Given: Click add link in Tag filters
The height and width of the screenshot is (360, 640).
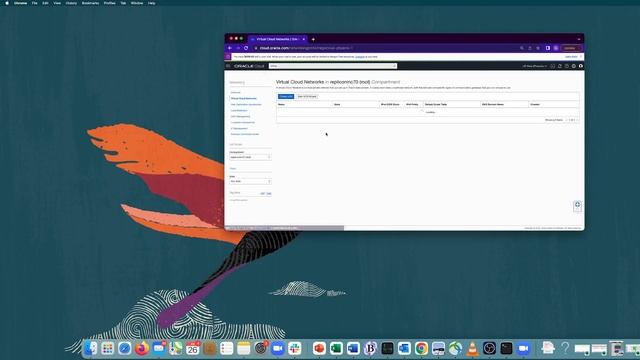Looking at the screenshot, I should 262,193.
